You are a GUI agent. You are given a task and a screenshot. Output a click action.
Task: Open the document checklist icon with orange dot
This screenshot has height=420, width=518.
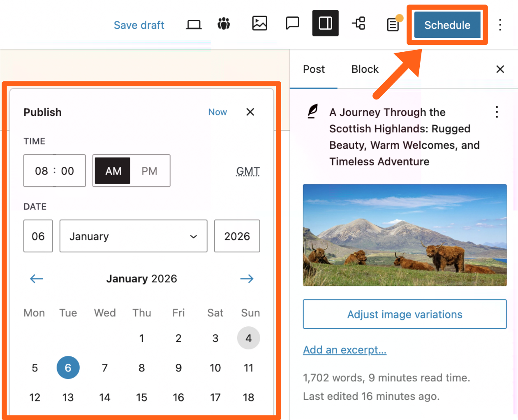[393, 25]
